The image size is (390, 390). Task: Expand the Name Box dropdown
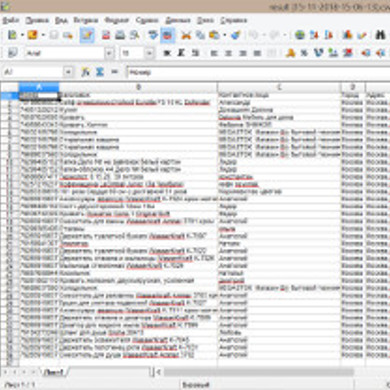pyautogui.click(x=68, y=72)
